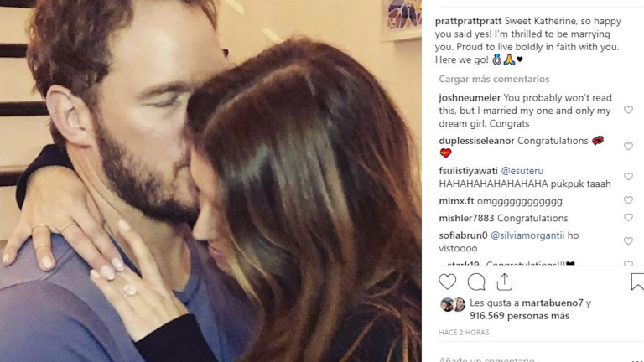Open comments via the speech bubble icon

[476, 282]
